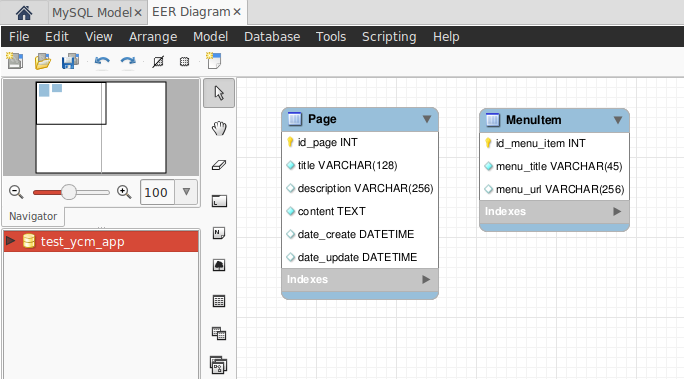684x379 pixels.
Task: Click the undo arrow in toolbar
Action: click(102, 61)
